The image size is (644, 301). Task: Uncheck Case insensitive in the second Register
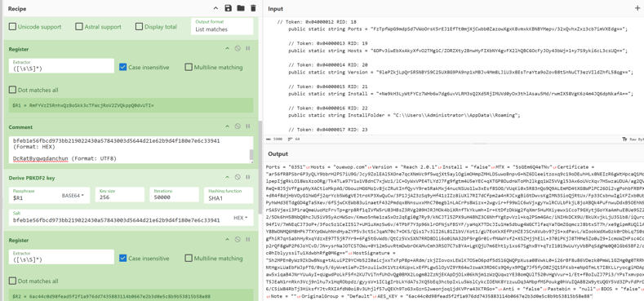[122, 259]
